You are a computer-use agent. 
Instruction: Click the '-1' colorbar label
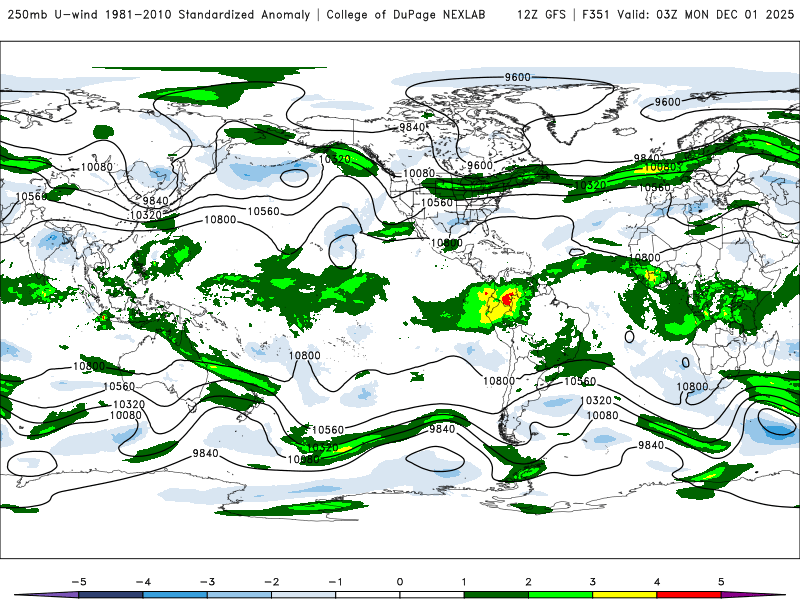coord(336,582)
